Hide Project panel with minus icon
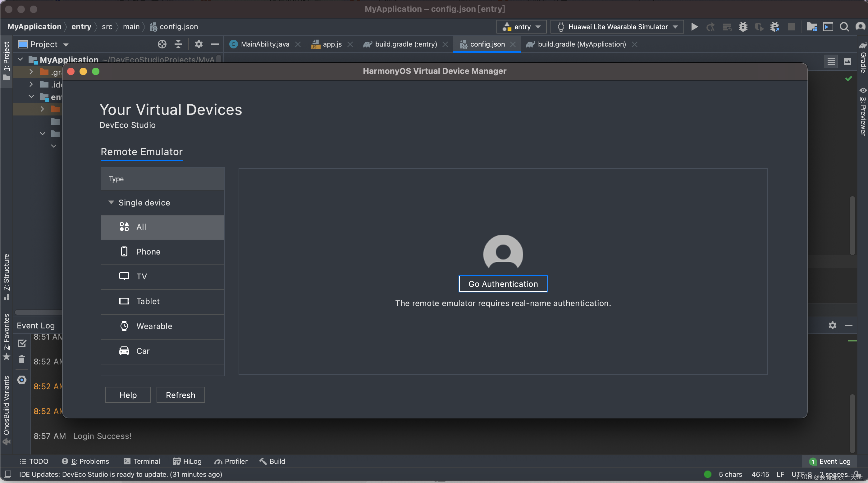This screenshot has width=868, height=483. [x=215, y=44]
